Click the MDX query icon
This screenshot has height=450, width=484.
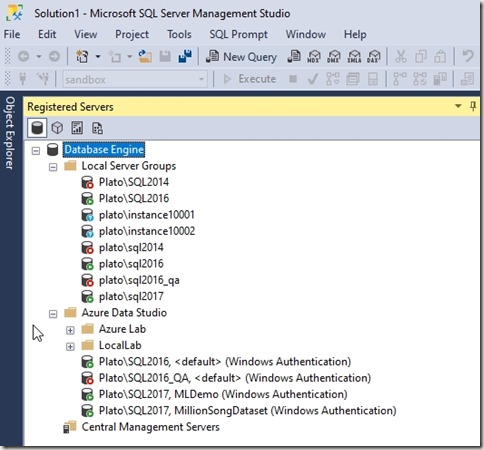tap(314, 57)
